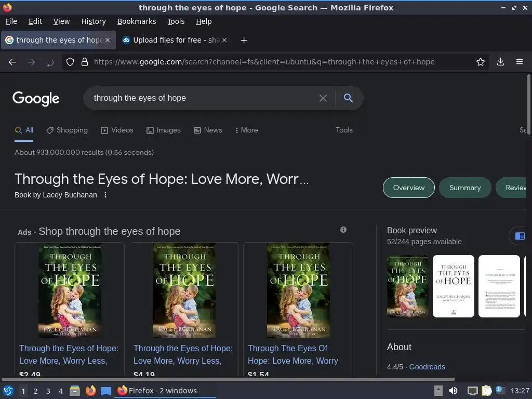This screenshot has width=532, height=399.
Task: Open the Firefox downloads panel
Action: pos(500,62)
